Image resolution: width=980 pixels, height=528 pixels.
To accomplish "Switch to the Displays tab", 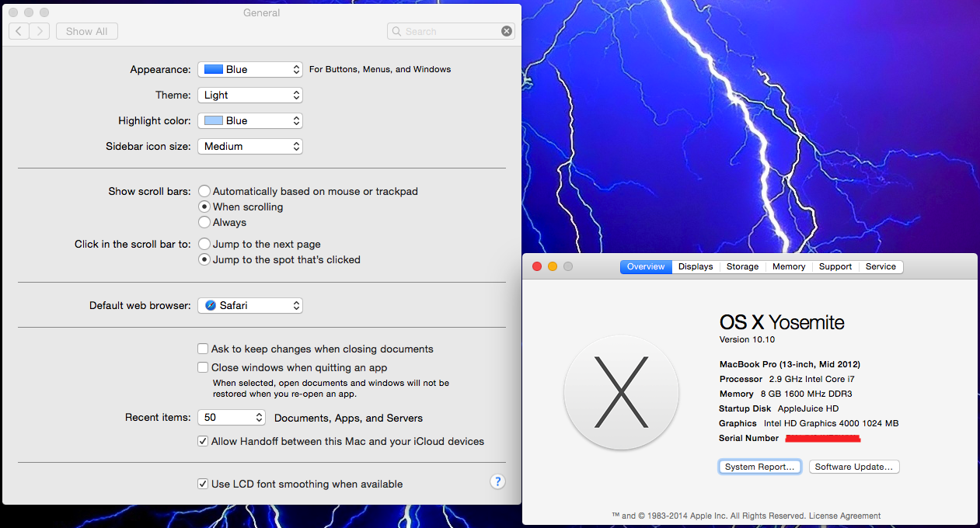I will pyautogui.click(x=696, y=266).
